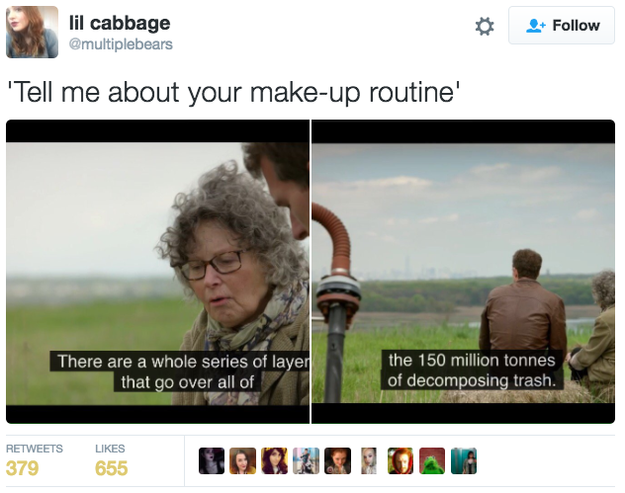Open left image of woman with glasses
625x493 pixels.
click(x=157, y=271)
